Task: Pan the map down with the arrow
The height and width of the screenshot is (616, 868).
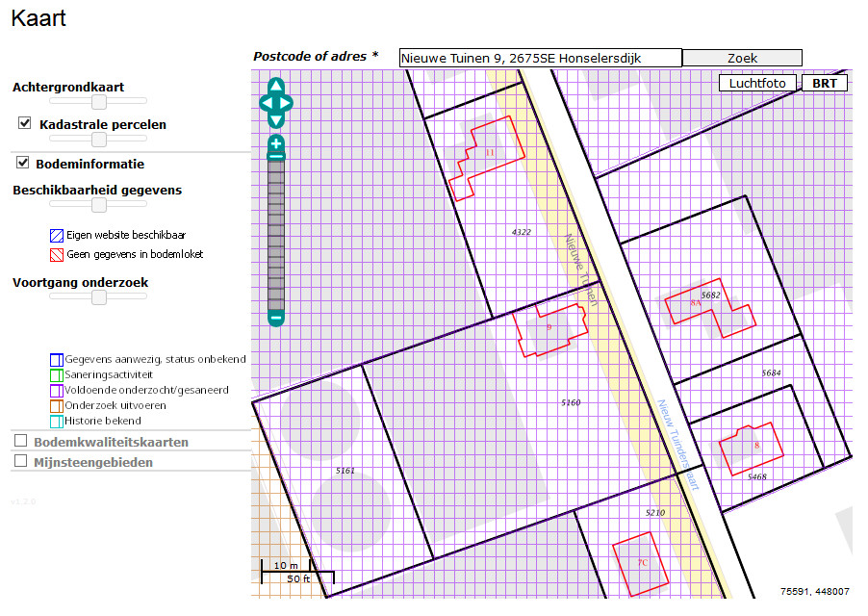Action: click(x=275, y=119)
